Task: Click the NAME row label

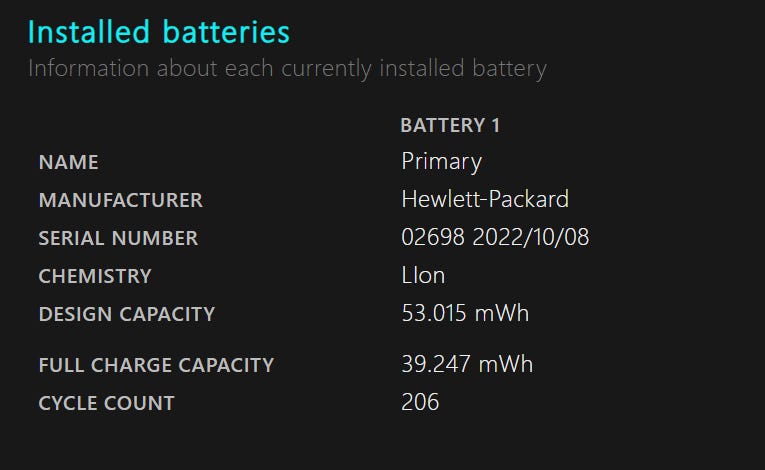Action: click(68, 162)
